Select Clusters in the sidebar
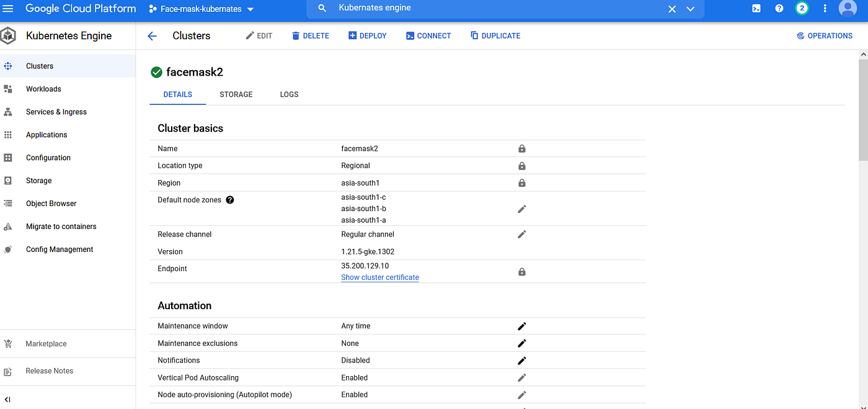The image size is (868, 409). (x=68, y=66)
